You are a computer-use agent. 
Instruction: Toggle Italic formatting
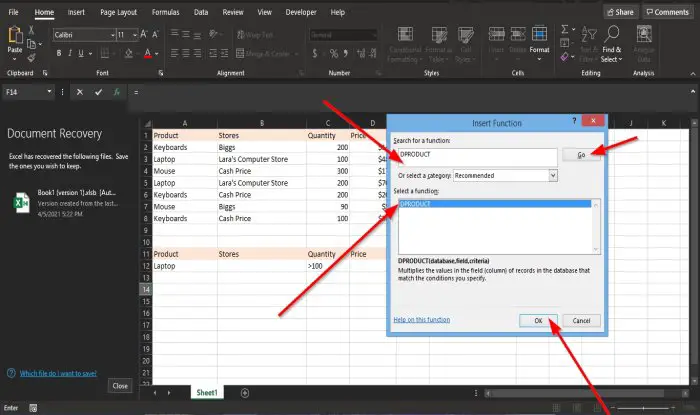click(70, 54)
